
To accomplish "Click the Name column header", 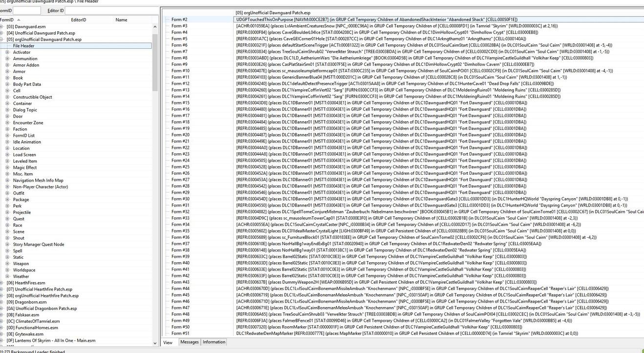I will click(x=121, y=20).
